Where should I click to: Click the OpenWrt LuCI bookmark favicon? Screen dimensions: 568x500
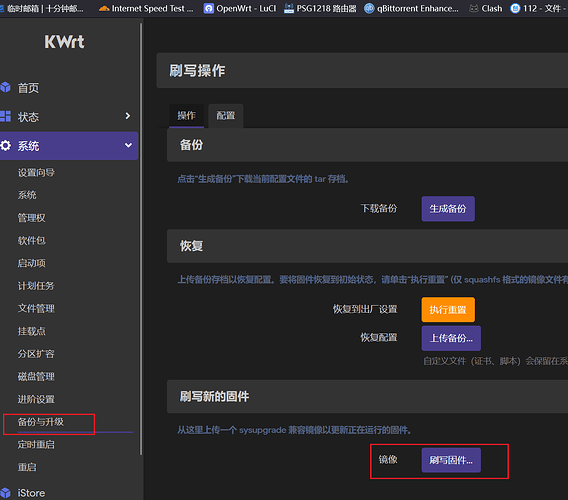pyautogui.click(x=209, y=8)
